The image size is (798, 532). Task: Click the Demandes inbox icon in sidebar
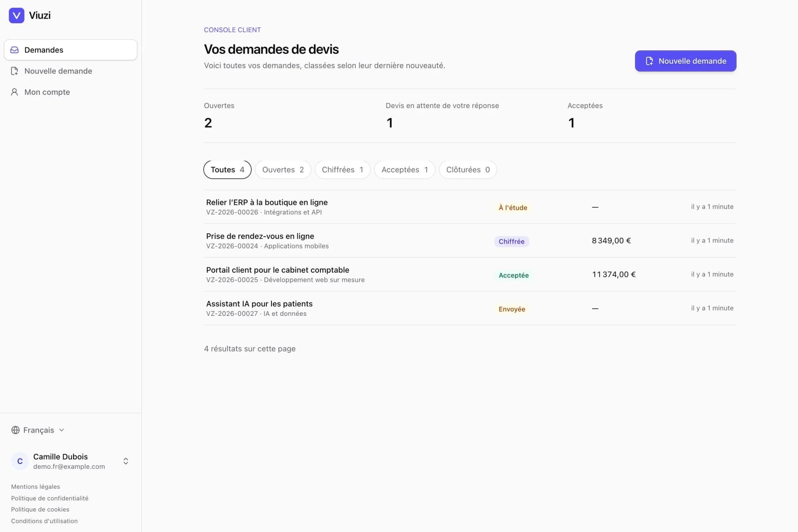click(15, 50)
